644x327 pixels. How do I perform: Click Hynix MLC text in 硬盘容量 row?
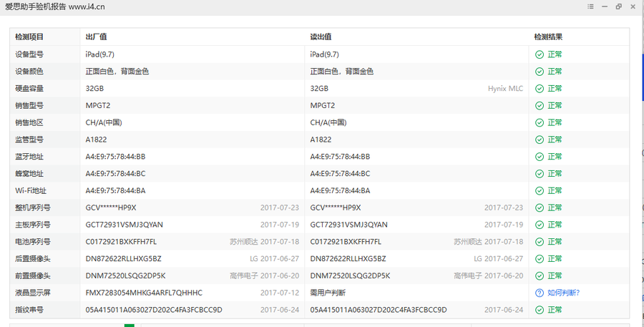point(506,89)
